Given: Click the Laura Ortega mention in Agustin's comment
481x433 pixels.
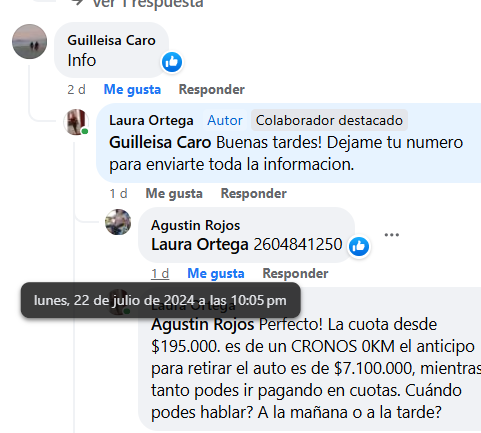Looking at the screenshot, I should (200, 244).
